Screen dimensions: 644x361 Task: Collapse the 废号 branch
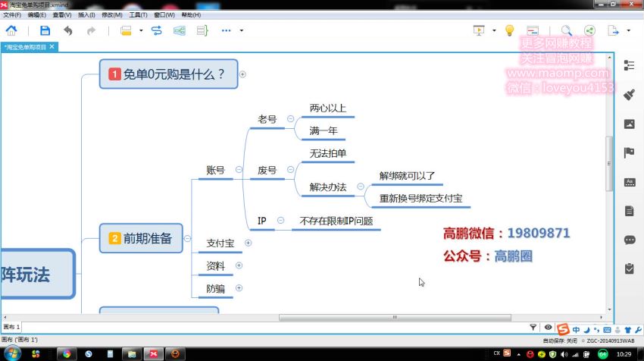pos(290,169)
